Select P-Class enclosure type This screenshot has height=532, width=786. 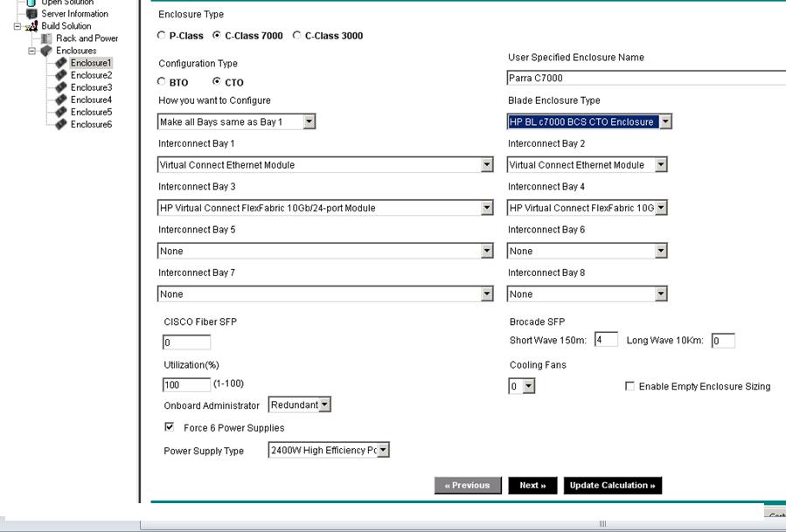coord(161,35)
